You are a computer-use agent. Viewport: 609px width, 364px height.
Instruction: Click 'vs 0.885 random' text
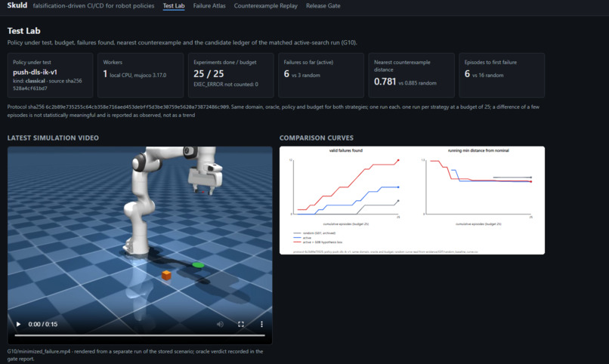(x=418, y=83)
